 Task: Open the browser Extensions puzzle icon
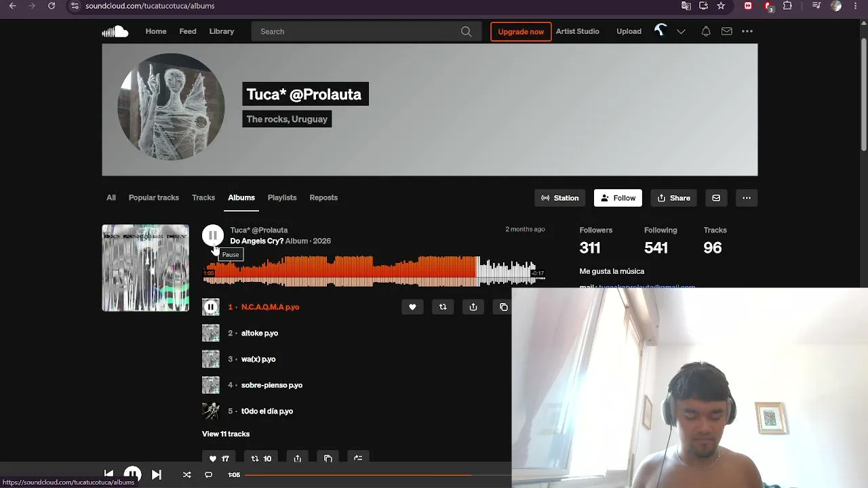click(x=787, y=5)
